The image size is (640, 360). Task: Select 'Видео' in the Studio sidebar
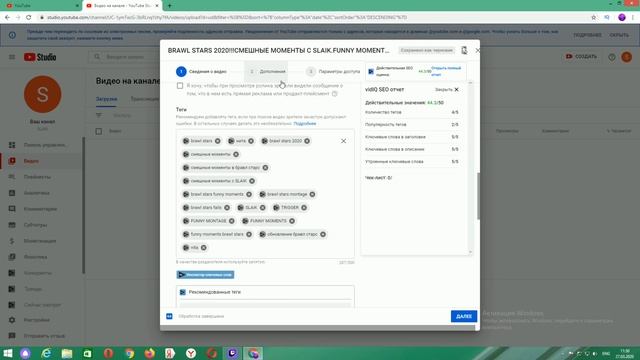(x=41, y=161)
